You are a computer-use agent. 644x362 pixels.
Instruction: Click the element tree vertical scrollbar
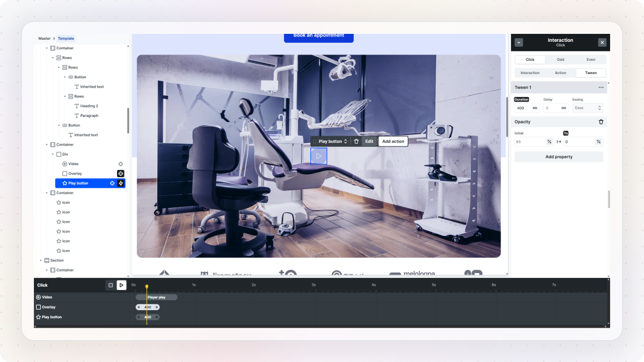(128, 121)
